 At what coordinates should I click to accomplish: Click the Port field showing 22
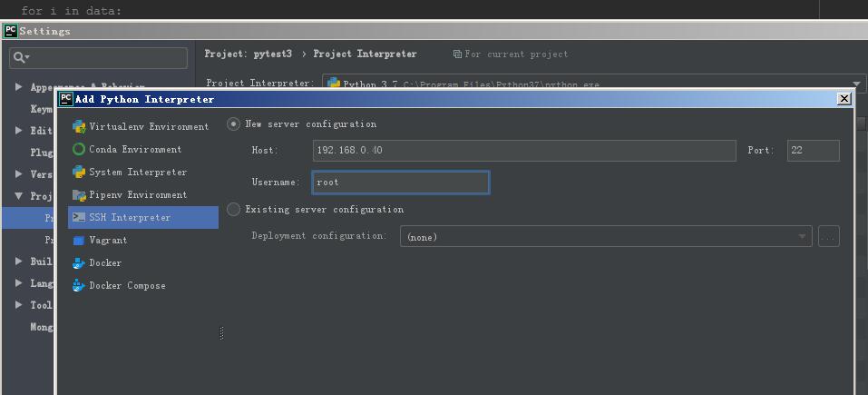pos(814,150)
